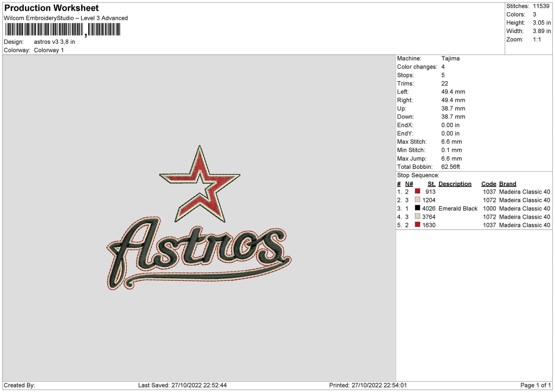Click the 'Colorway 1' value
Screen dimensions: 555x392
pos(49,50)
